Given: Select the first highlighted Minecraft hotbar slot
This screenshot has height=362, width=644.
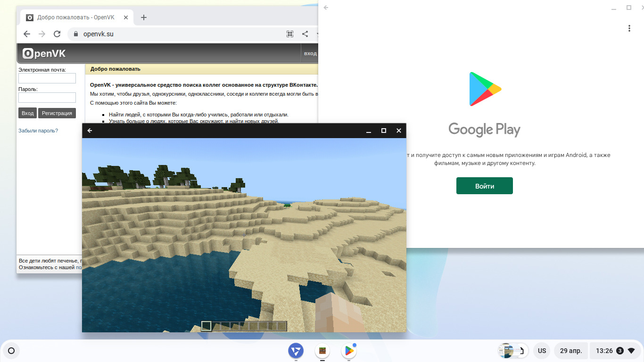Looking at the screenshot, I should pyautogui.click(x=206, y=326).
